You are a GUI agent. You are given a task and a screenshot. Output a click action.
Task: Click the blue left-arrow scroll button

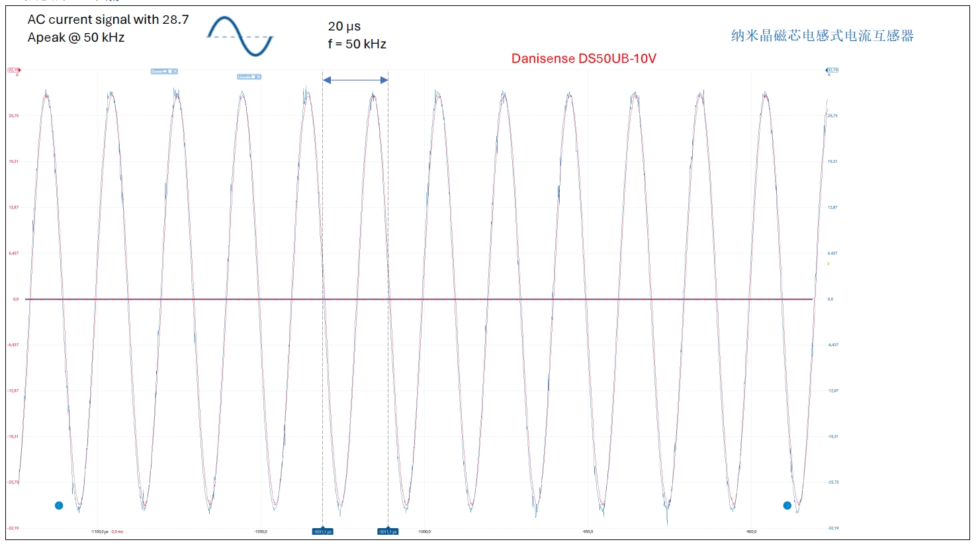[59, 506]
